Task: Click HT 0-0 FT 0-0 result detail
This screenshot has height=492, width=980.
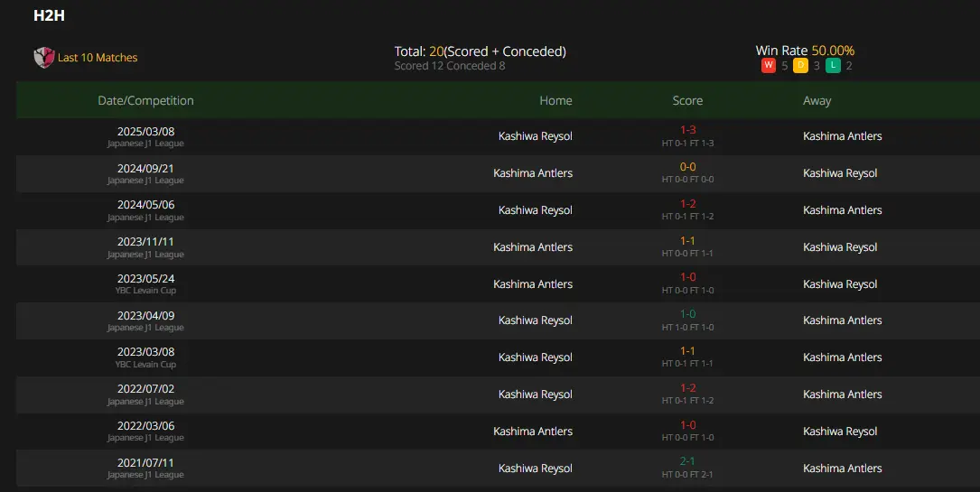Action: [687, 179]
